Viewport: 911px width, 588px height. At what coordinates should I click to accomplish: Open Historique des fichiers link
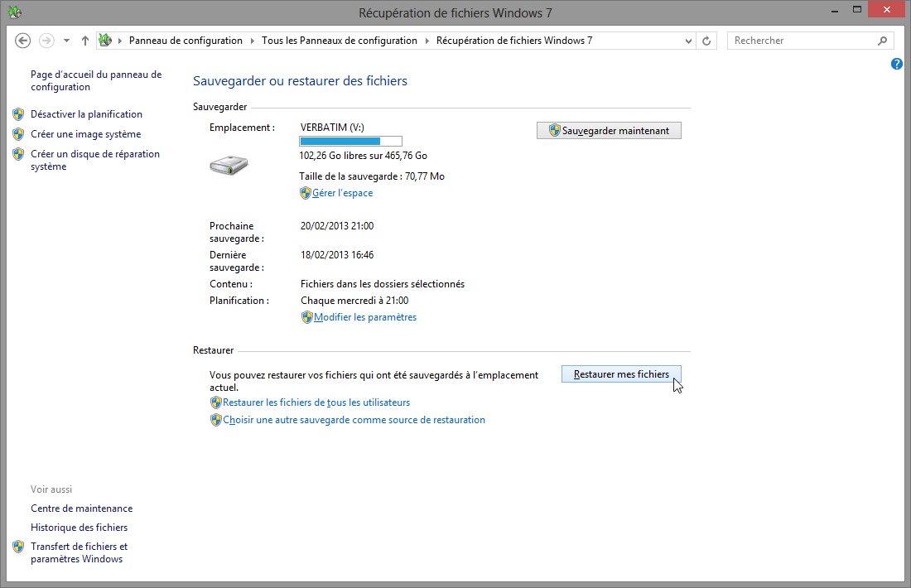click(79, 528)
